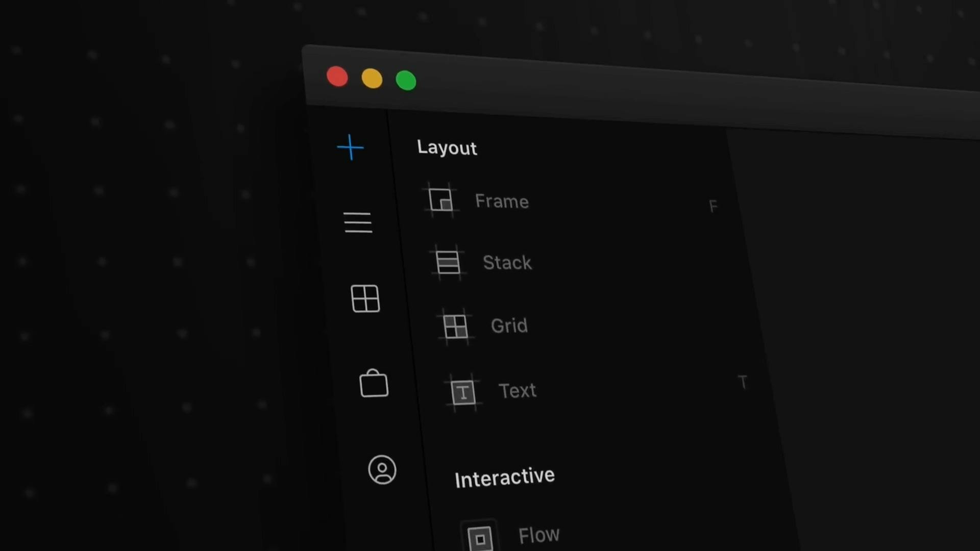This screenshot has height=551, width=980.
Task: Click the T shortcut hint beside Text
Action: (x=743, y=382)
